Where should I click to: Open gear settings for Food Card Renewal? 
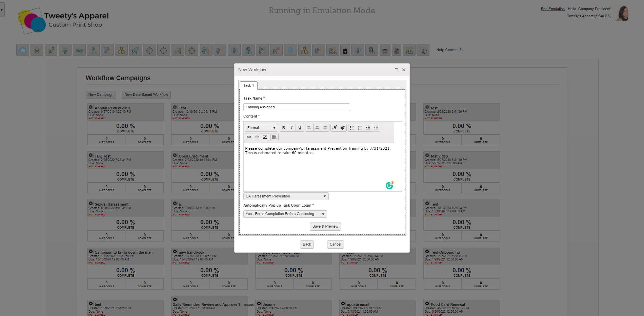[x=427, y=304]
